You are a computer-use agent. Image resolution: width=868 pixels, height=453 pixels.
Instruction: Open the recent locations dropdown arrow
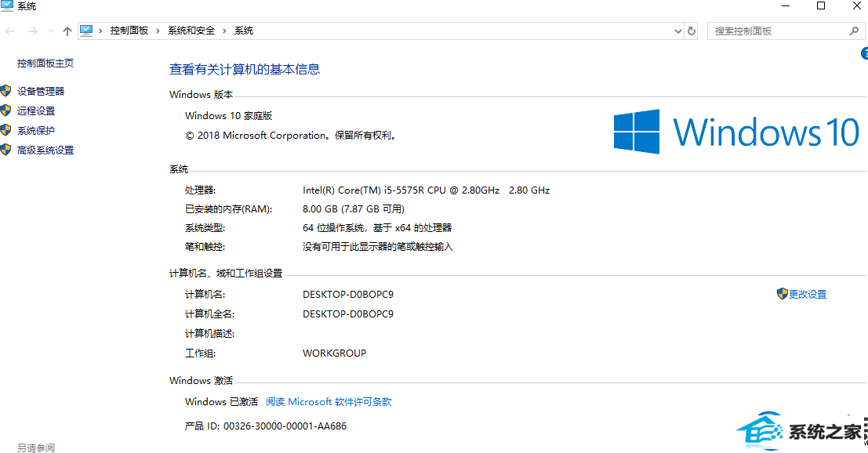coord(51,31)
